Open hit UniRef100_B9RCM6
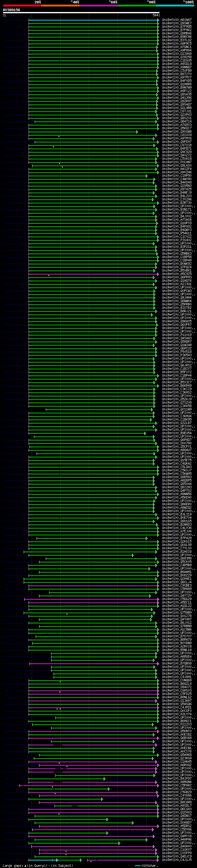 tap(177, 37)
